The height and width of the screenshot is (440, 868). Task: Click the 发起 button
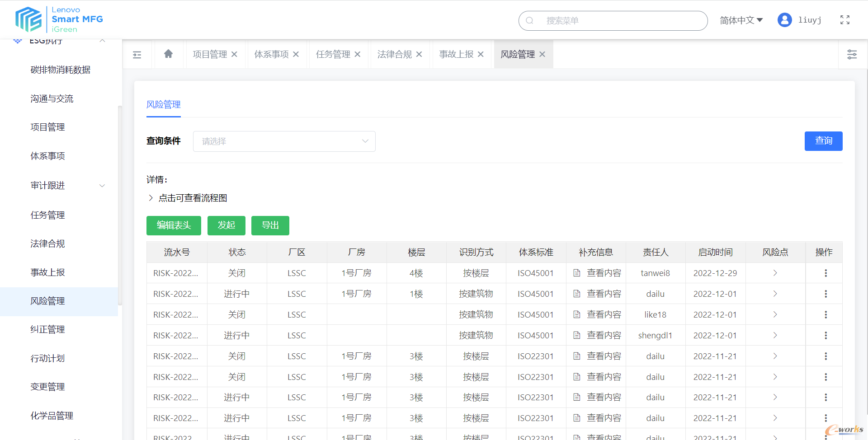tap(226, 225)
